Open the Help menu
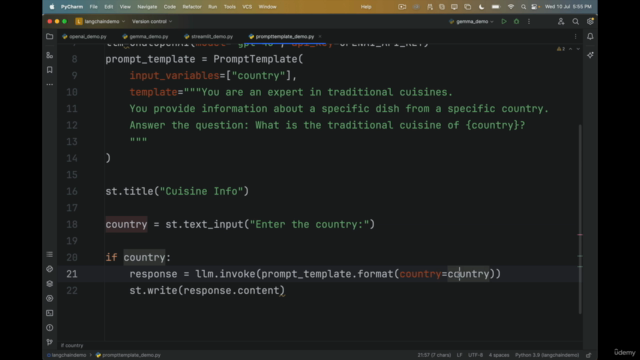 pos(366,7)
